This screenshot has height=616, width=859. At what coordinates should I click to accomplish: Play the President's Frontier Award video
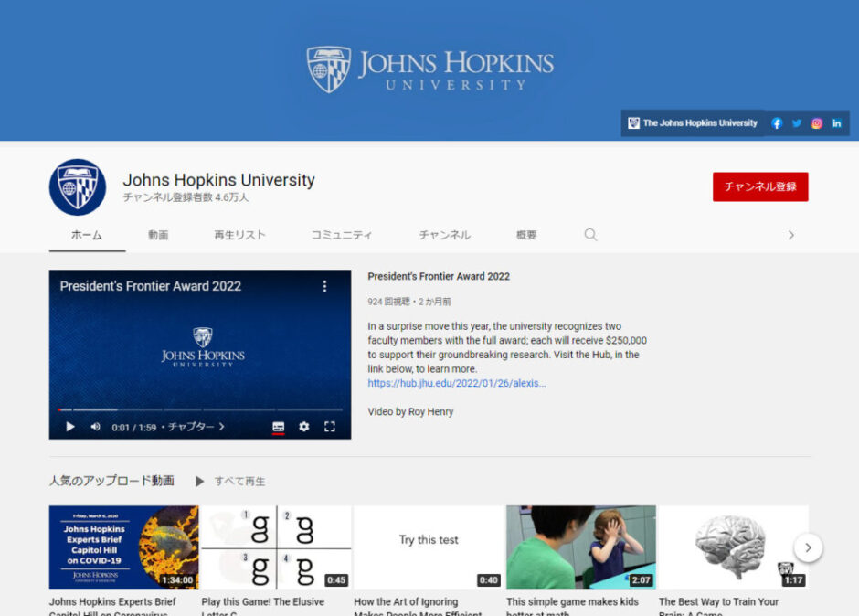click(x=70, y=427)
